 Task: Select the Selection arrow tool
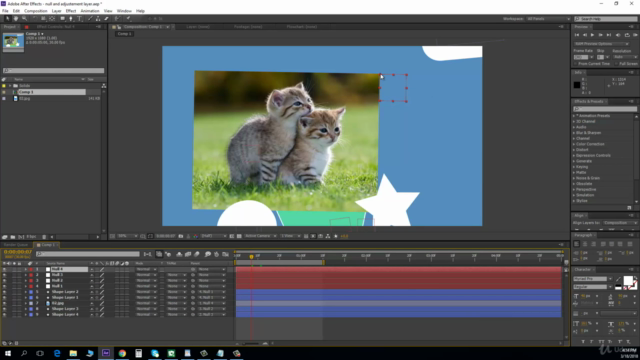click(7, 18)
